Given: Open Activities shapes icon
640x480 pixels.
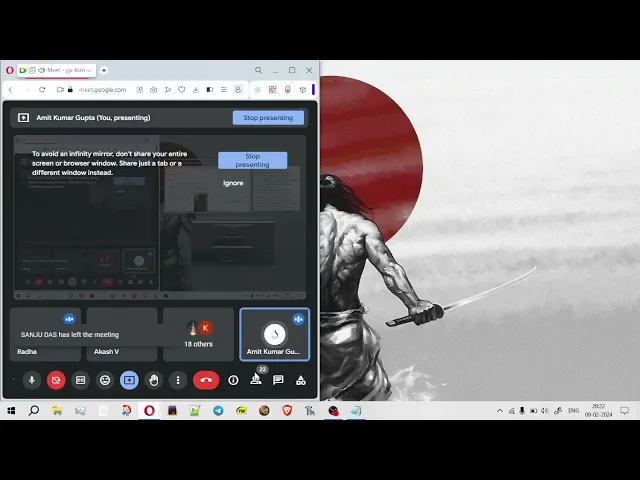Looking at the screenshot, I should pyautogui.click(x=301, y=380).
